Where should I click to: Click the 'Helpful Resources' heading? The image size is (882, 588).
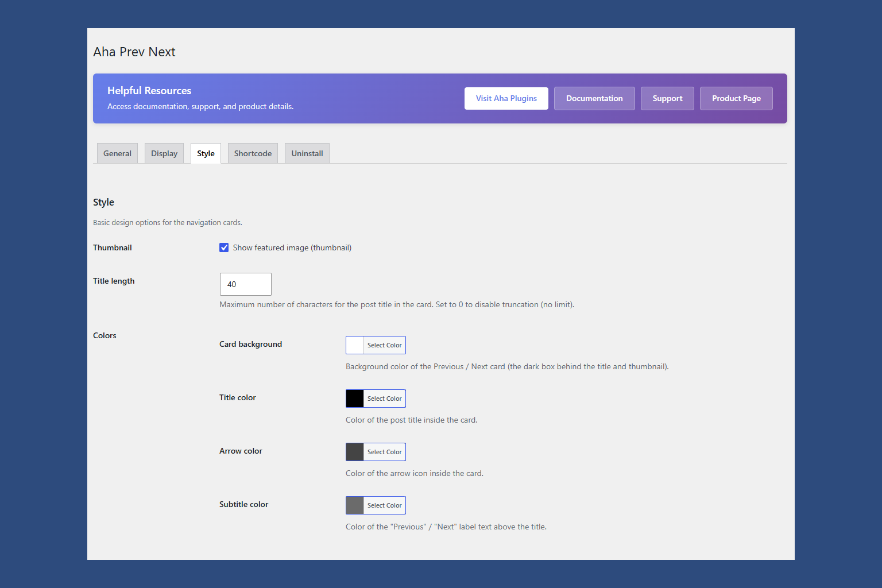[149, 91]
